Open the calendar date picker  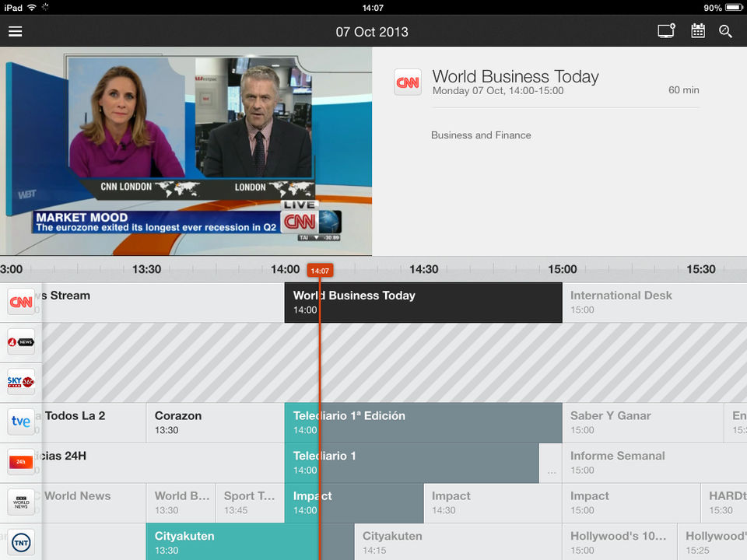[698, 31]
